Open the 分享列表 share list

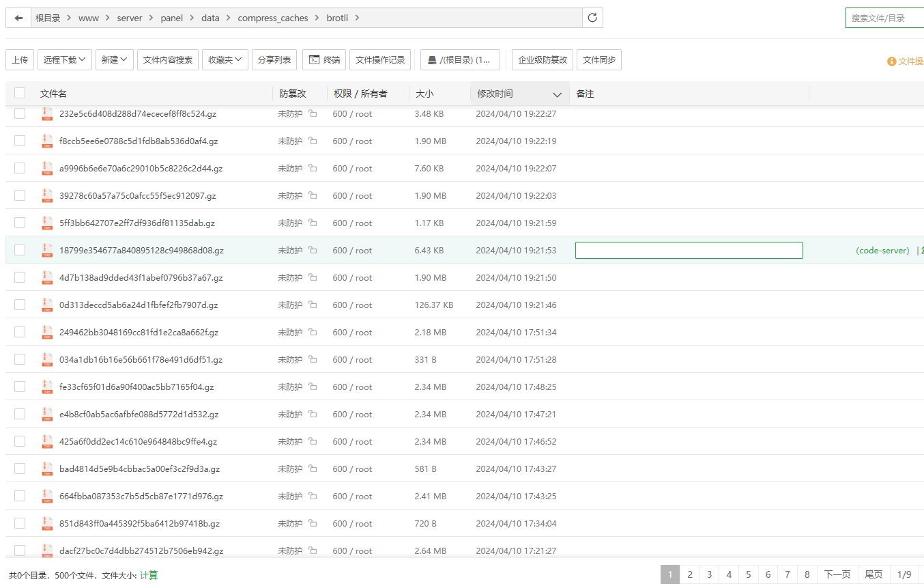coord(274,60)
